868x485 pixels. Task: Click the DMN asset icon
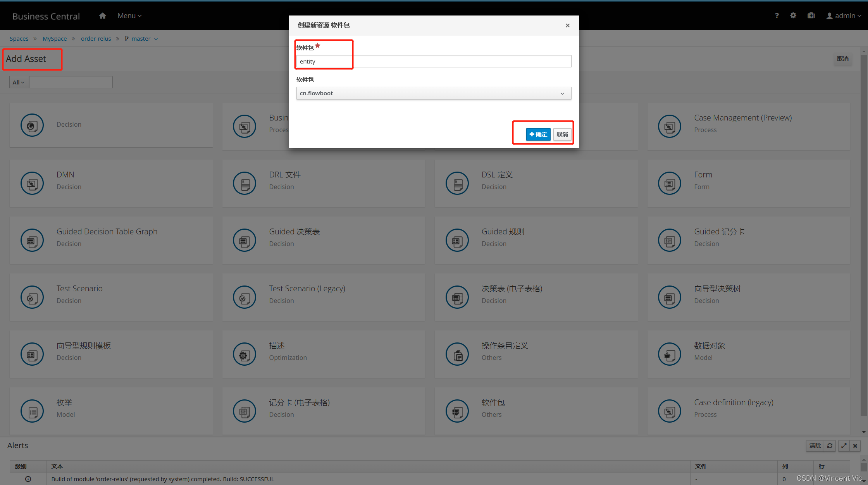(x=32, y=183)
